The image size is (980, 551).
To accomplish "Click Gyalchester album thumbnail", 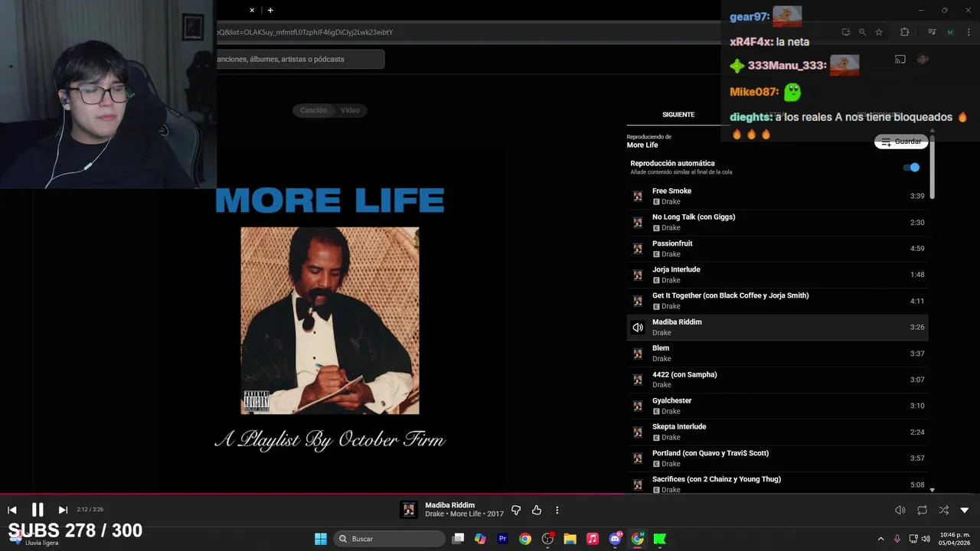I will 638,406.
